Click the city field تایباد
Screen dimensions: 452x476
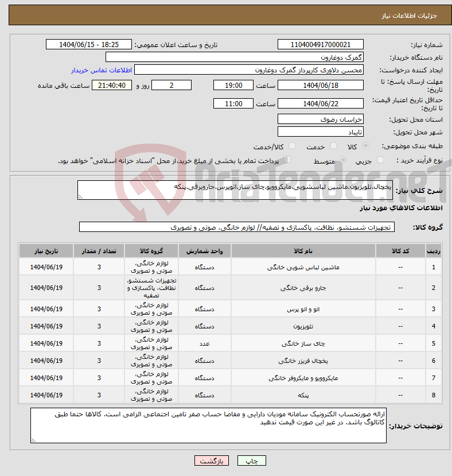pos(320,131)
